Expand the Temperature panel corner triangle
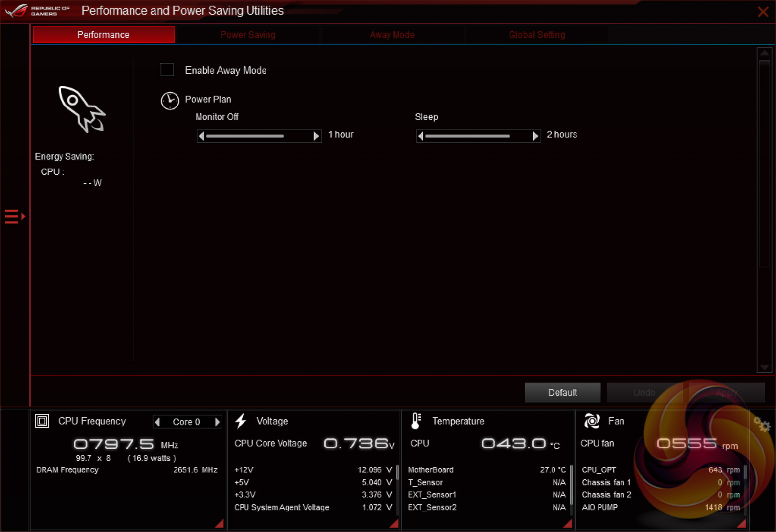 [568, 523]
